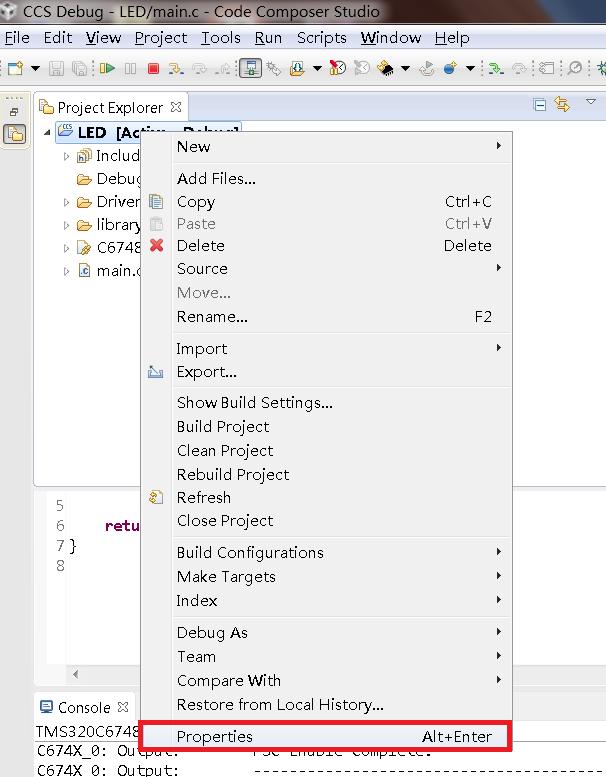Open the Load Program dropdown arrow
This screenshot has width=606, height=777.
pos(317,68)
